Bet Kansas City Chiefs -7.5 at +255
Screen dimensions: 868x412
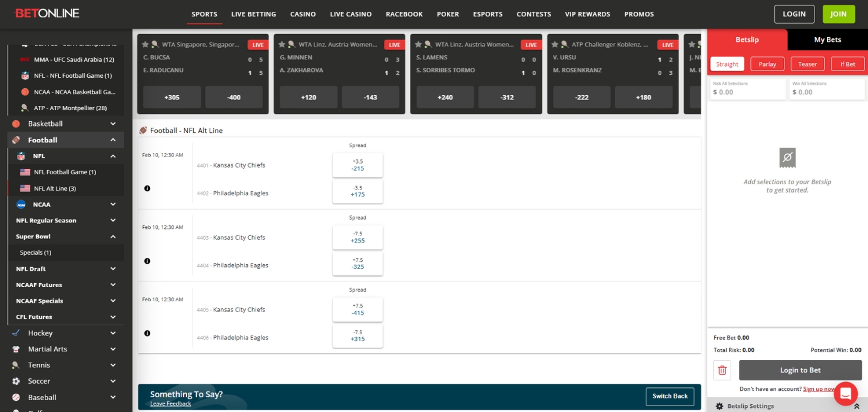point(357,237)
